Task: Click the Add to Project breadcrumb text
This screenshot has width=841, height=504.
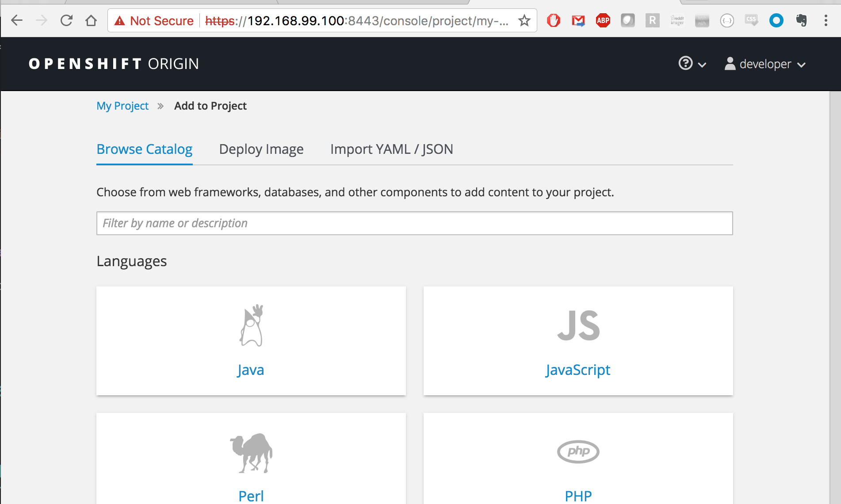Action: (x=210, y=106)
